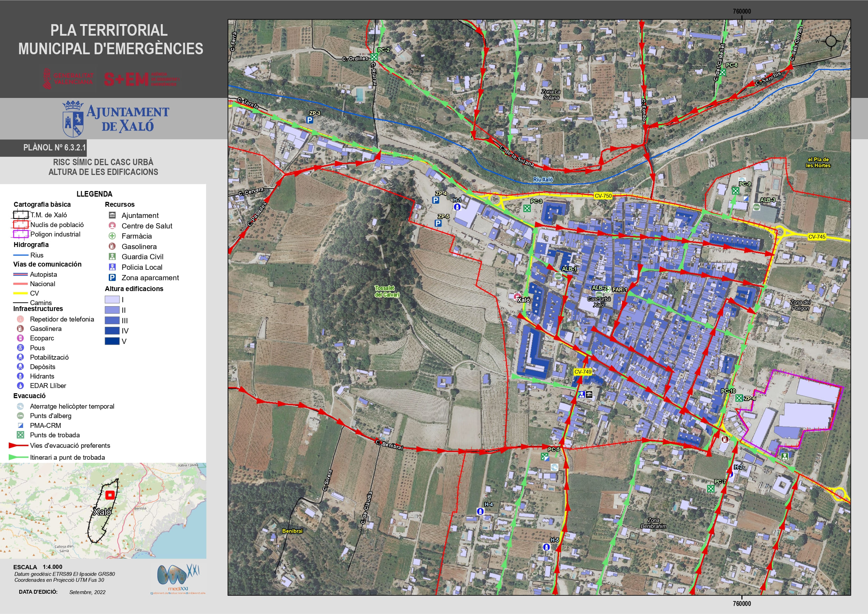Click the compass rose on the map
This screenshot has width=868, height=614.
(x=831, y=41)
